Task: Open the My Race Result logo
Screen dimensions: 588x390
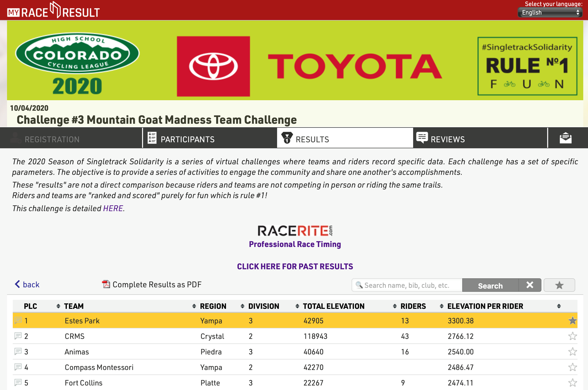Action: [x=53, y=10]
